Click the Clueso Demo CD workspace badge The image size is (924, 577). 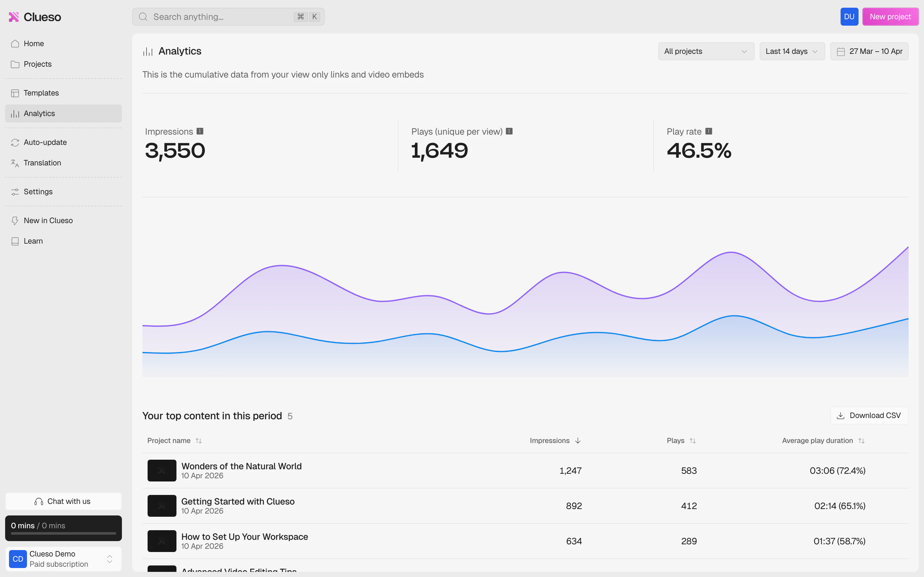18,559
